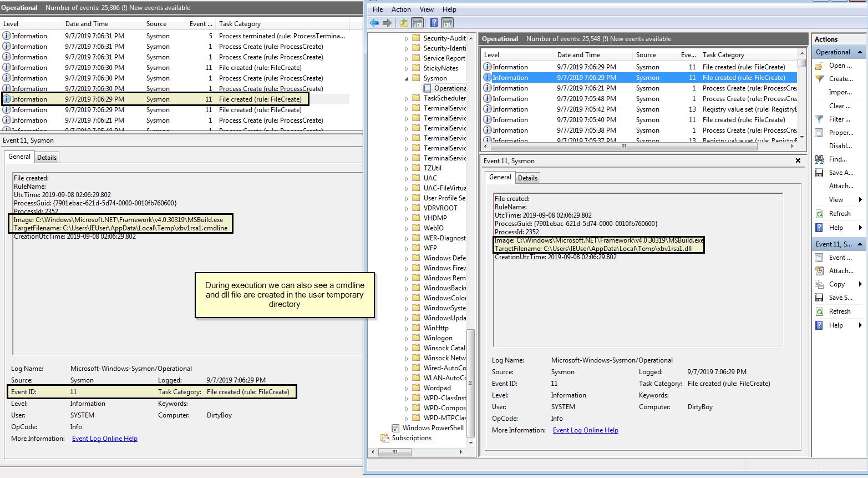Image resolution: width=868 pixels, height=478 pixels.
Task: Open the File menu
Action: 378,9
